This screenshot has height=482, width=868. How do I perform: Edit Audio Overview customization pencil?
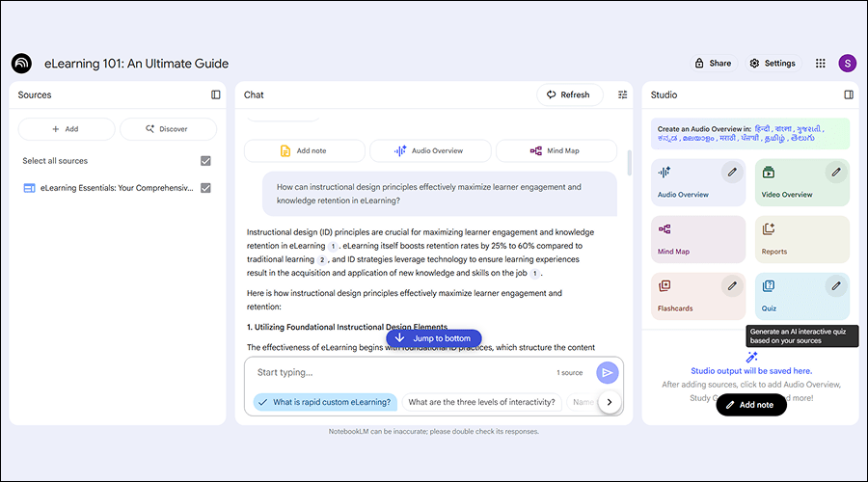733,173
